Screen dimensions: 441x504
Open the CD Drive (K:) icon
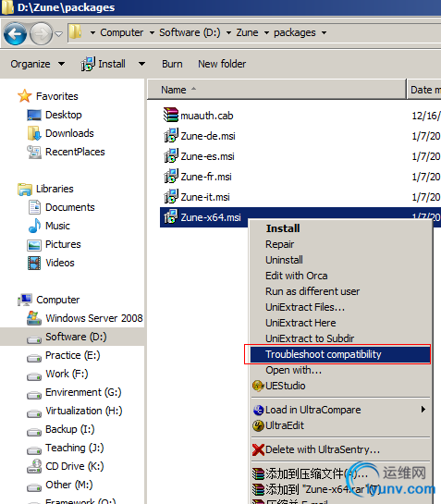tap(34, 466)
